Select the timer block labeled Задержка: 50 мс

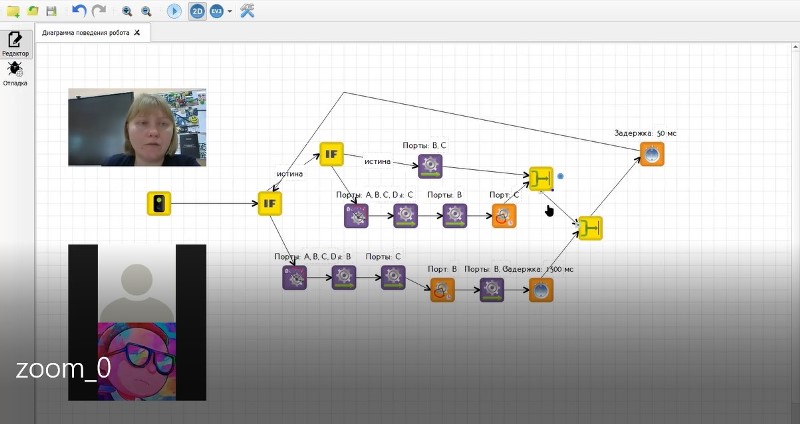tap(651, 154)
